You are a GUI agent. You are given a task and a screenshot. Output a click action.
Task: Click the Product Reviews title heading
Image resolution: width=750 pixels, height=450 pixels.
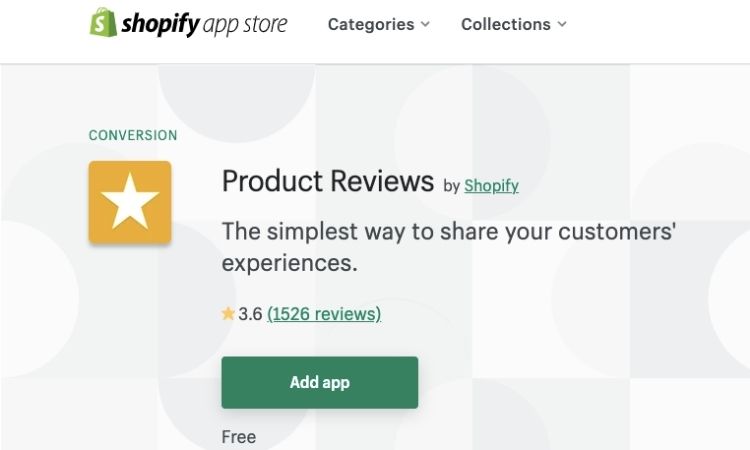328,181
